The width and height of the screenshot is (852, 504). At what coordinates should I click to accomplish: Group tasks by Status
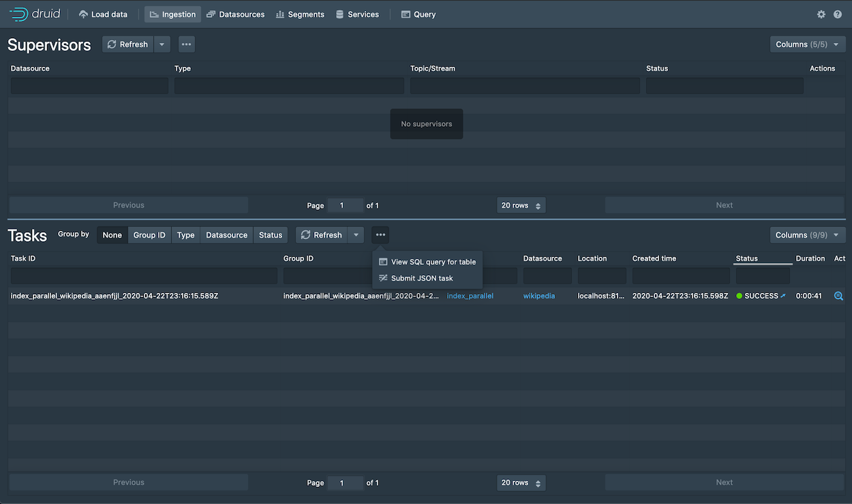click(270, 234)
